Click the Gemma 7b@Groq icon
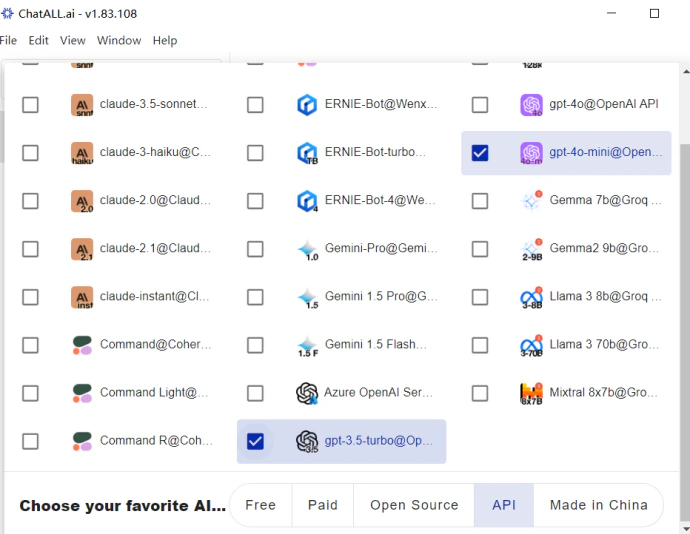The image size is (690, 534). (532, 201)
